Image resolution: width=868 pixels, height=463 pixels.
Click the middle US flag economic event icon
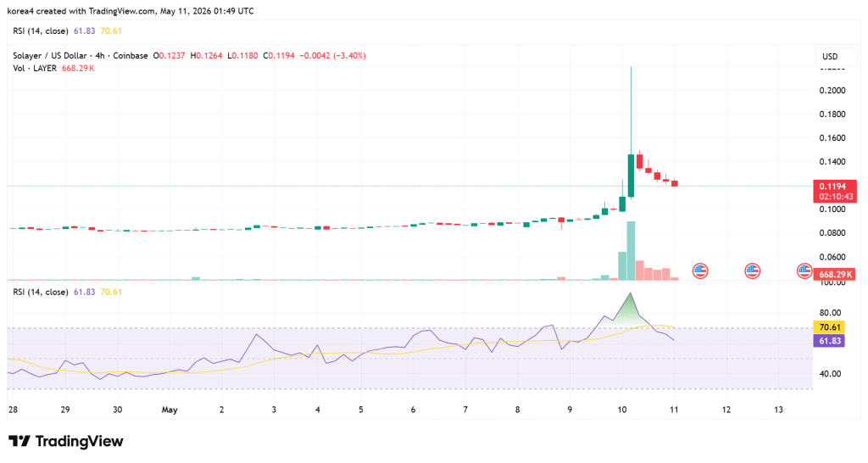(x=752, y=271)
